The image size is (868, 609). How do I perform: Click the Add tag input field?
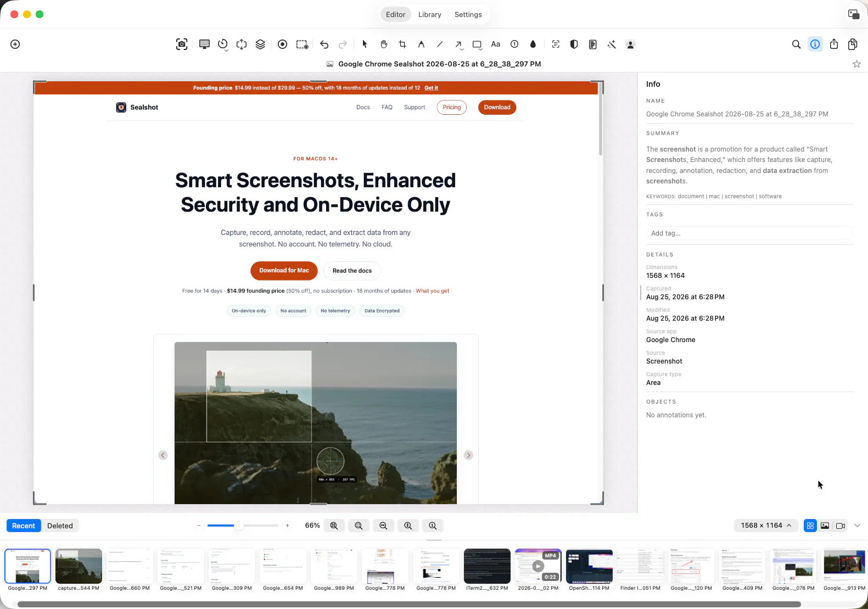pyautogui.click(x=749, y=233)
